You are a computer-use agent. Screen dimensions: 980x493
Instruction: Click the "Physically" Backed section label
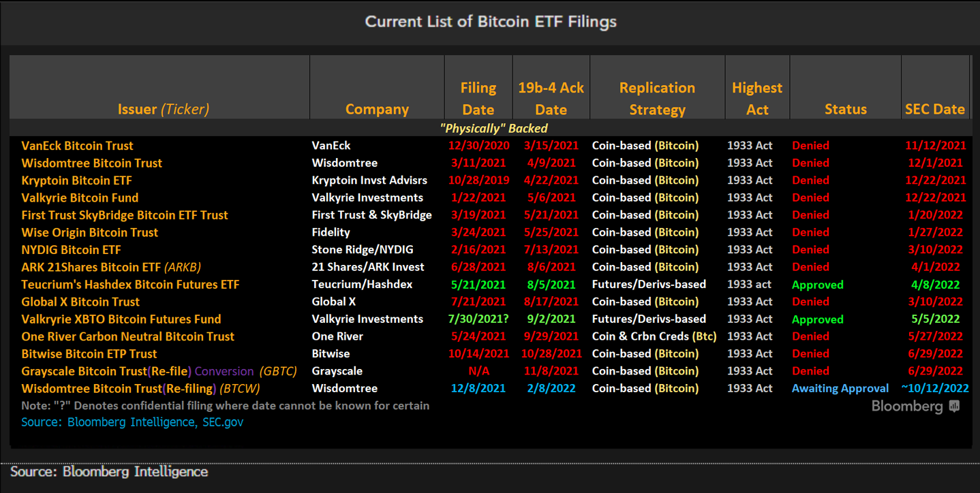coord(493,128)
